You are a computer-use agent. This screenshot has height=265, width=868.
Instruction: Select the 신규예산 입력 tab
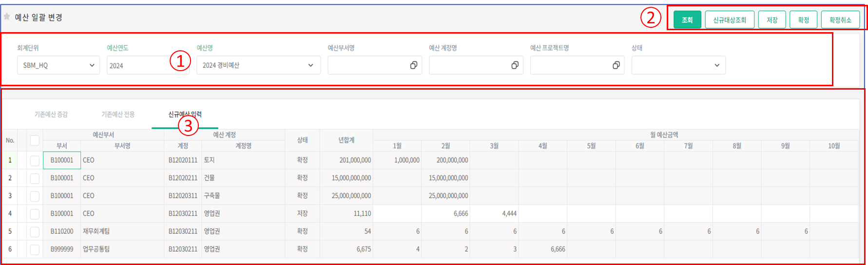click(x=185, y=114)
